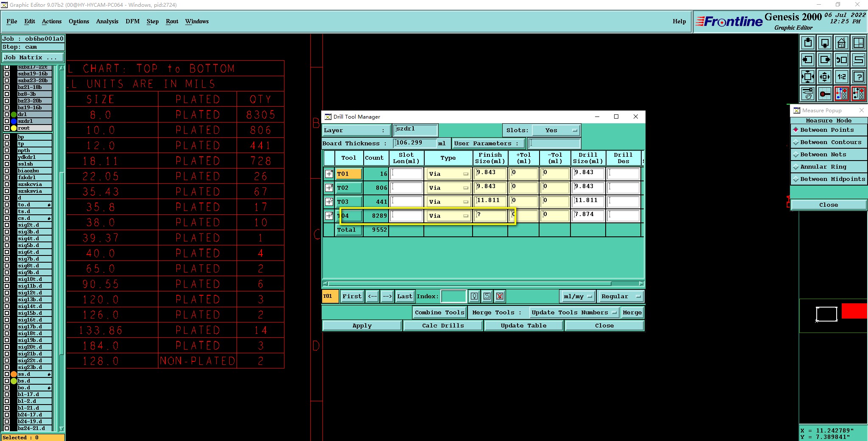The width and height of the screenshot is (868, 441).
Task: Click the plus icon on row T02
Action: [x=329, y=188]
